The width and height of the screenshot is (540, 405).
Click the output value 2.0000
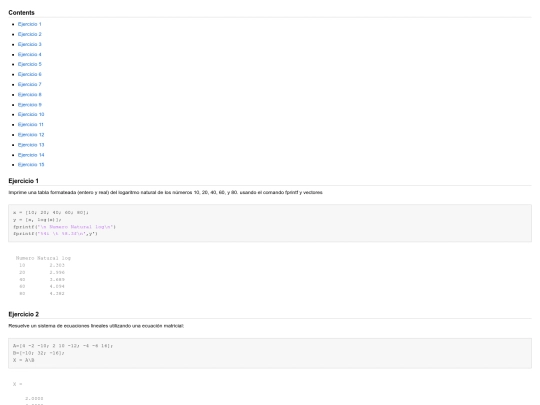click(x=34, y=398)
